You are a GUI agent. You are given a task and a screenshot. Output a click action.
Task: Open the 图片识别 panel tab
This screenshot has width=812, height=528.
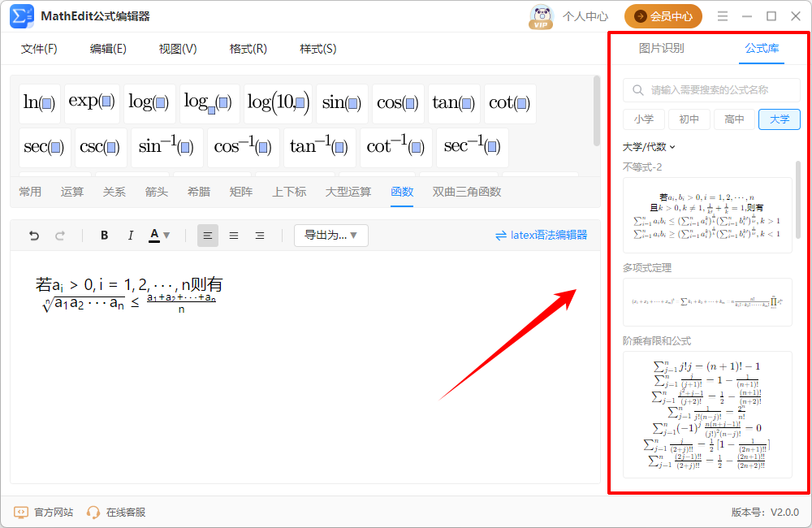661,49
